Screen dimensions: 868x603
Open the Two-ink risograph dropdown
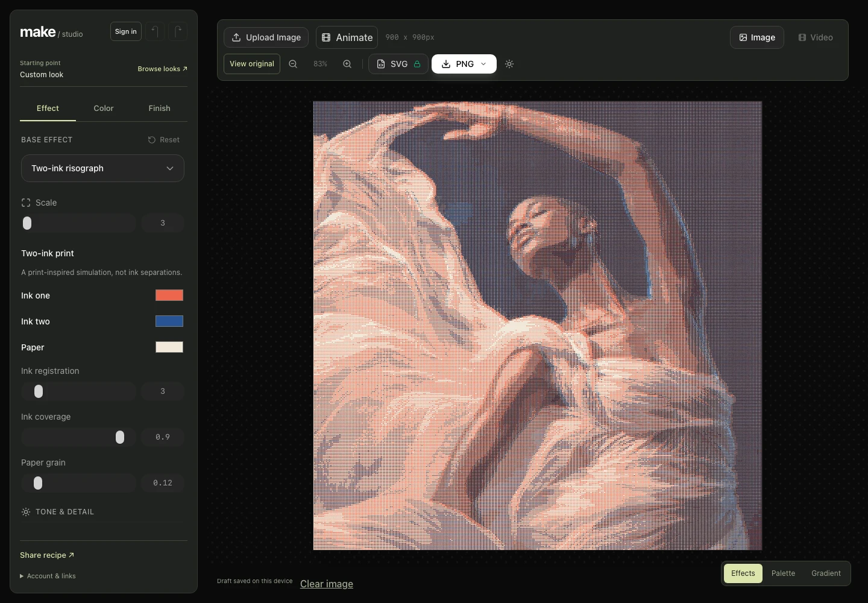[102, 168]
